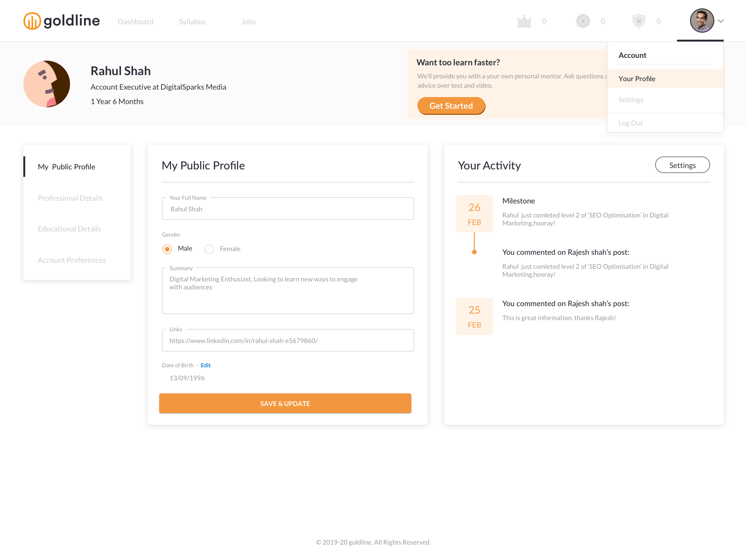Click the 26 FEB milestone date badge

[474, 213]
